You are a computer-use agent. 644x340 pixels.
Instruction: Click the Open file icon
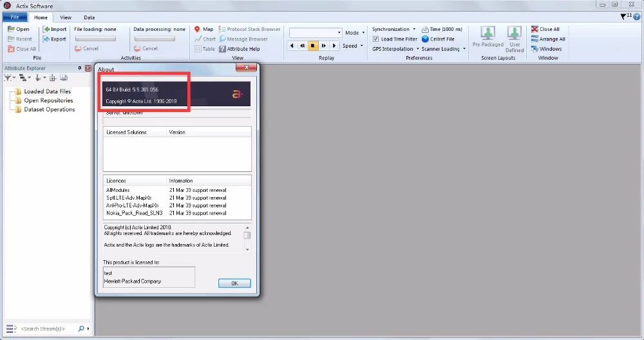pyautogui.click(x=11, y=29)
